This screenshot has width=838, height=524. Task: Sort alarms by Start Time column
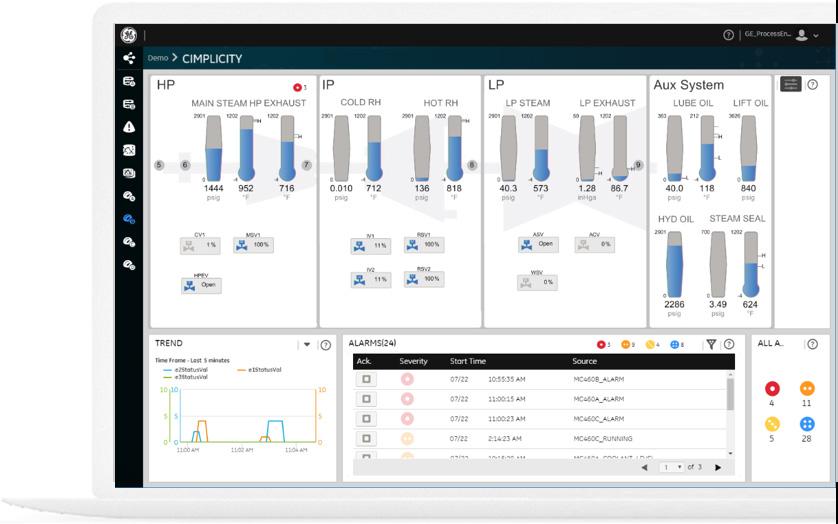point(468,361)
